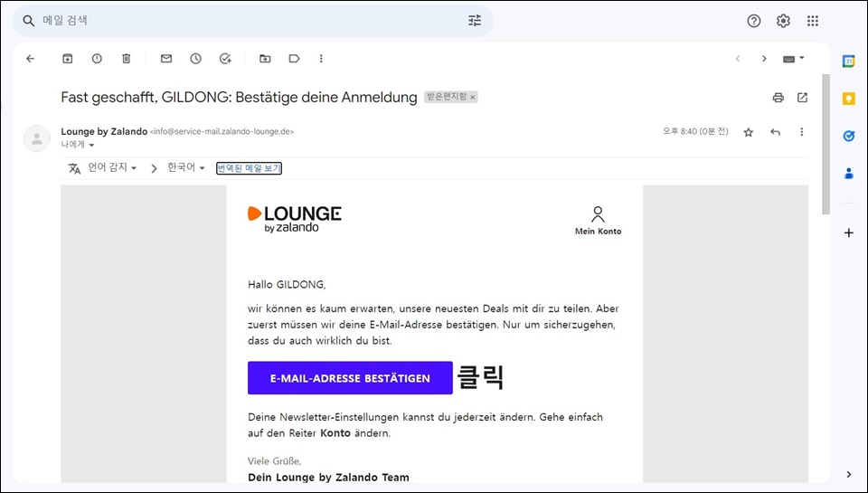868x493 pixels.
Task: Click the Lounge by Zalando logo
Action: tap(295, 220)
